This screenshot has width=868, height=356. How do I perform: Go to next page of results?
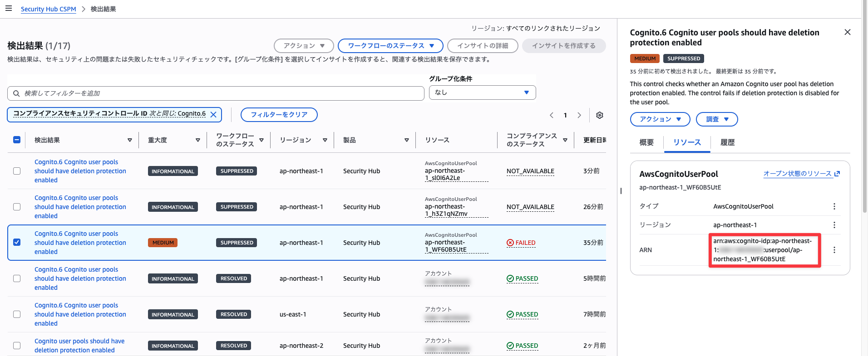pos(579,115)
